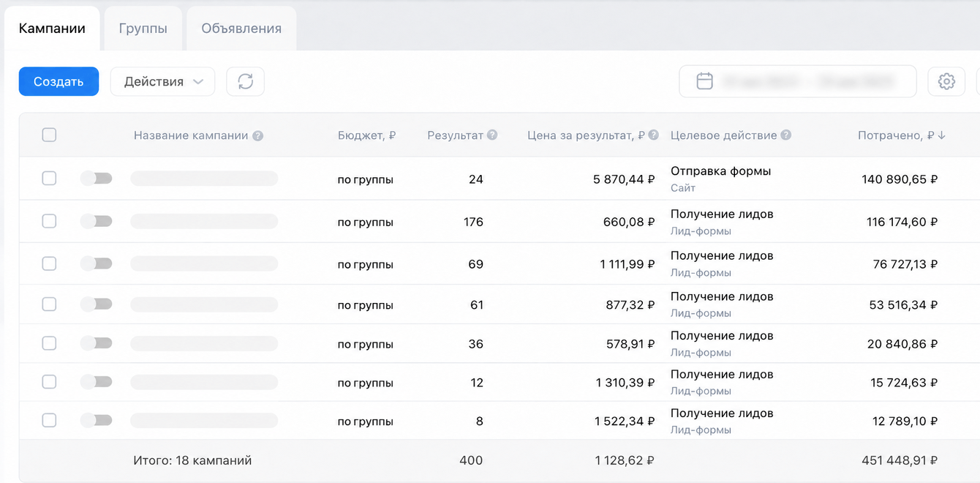
Task: Tick checkbox for the 15 724,63 ₽ row
Action: click(49, 382)
